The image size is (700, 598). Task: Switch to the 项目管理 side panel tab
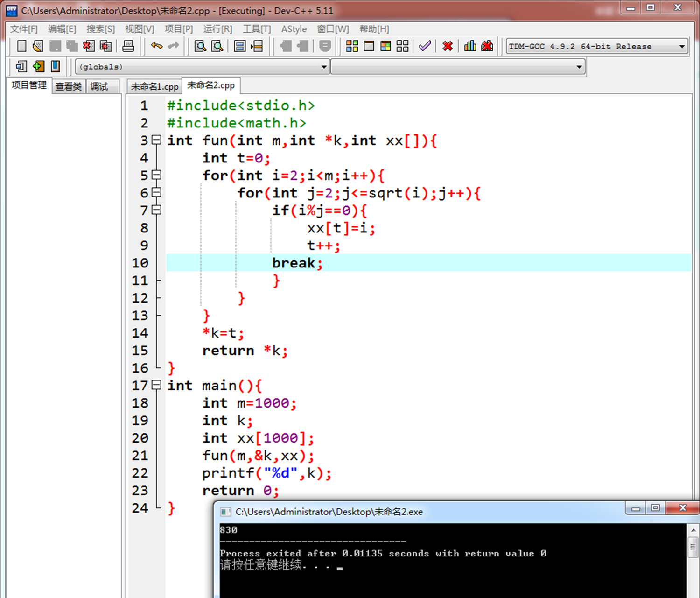tap(29, 85)
